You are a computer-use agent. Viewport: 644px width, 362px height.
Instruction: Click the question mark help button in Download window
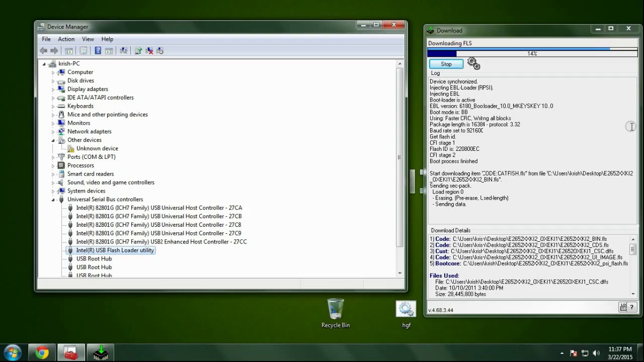pos(632,307)
